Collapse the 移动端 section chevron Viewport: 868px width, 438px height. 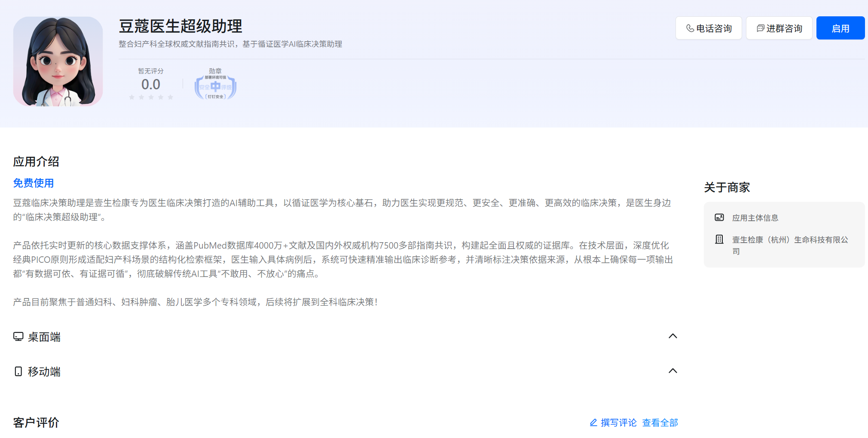click(673, 371)
